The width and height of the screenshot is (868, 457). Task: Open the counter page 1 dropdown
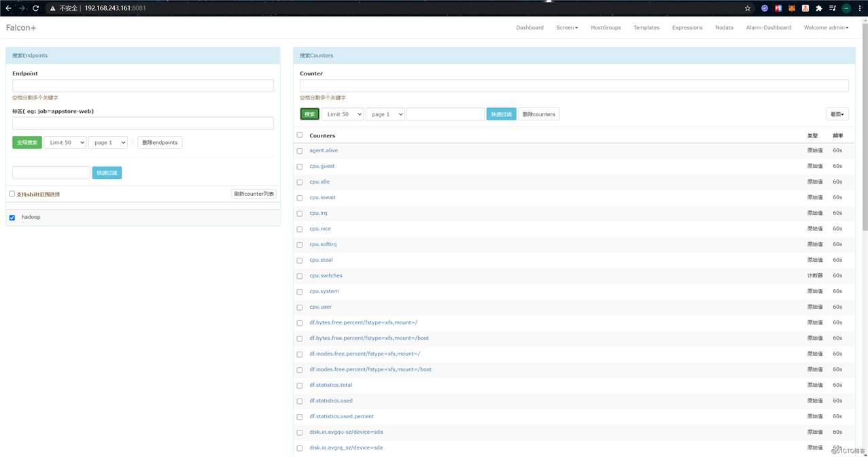point(385,114)
